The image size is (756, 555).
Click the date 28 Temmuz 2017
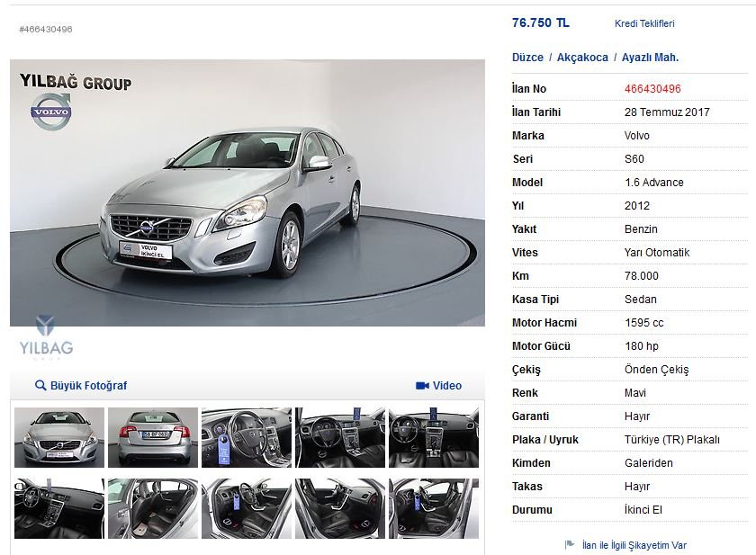click(x=667, y=112)
